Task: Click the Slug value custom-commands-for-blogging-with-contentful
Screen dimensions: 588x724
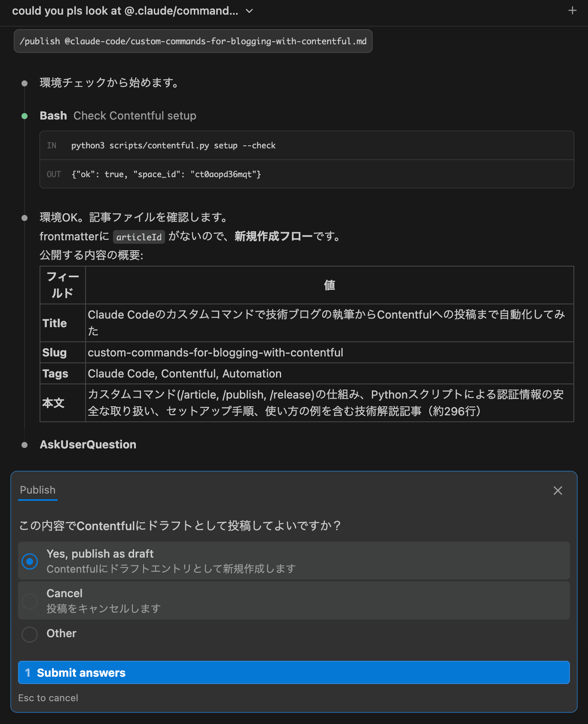Action: pos(215,353)
